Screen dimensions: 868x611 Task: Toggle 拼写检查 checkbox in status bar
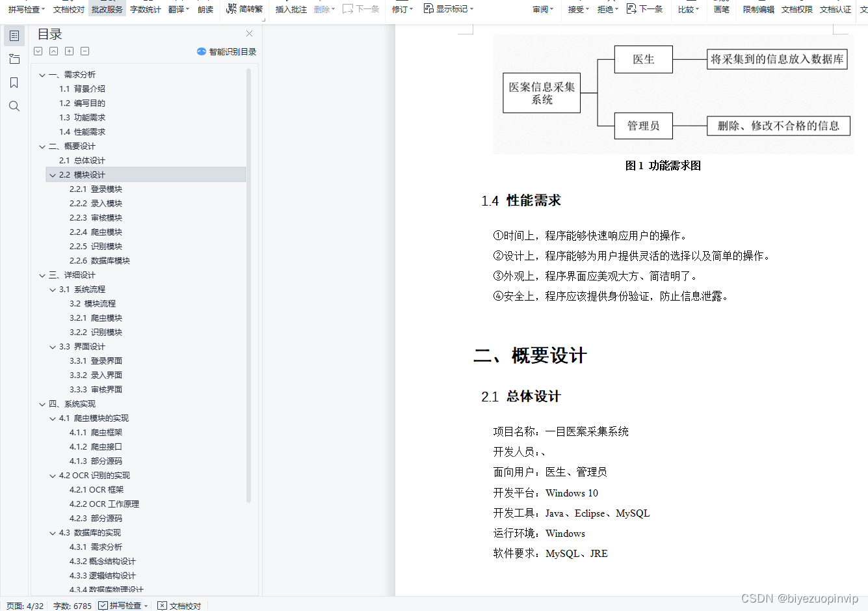tap(103, 606)
